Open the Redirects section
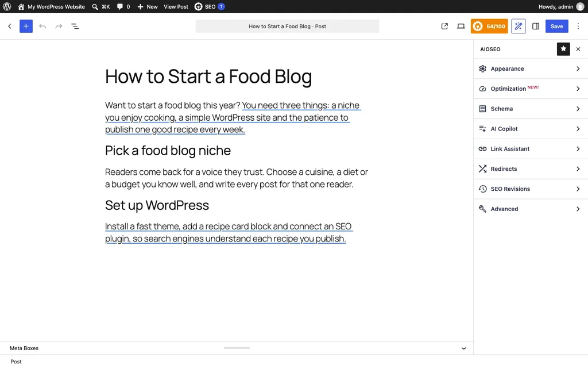This screenshot has width=588, height=368. coord(531,169)
